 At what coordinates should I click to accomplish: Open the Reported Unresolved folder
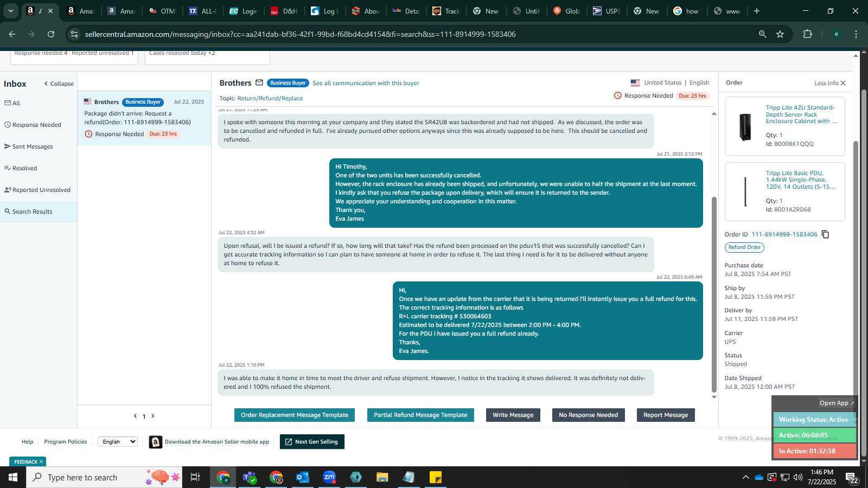pos(38,190)
